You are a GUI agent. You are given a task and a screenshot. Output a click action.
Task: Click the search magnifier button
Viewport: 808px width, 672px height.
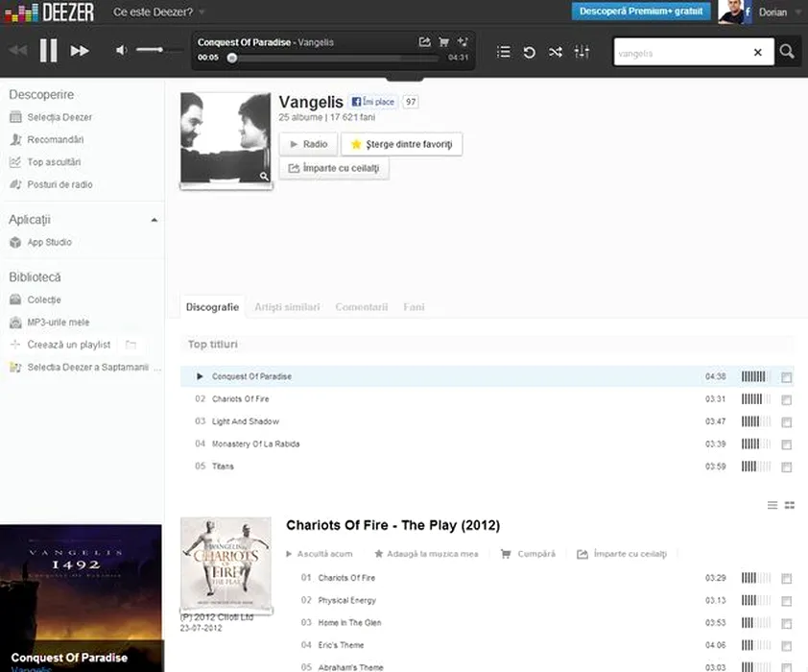[x=786, y=51]
